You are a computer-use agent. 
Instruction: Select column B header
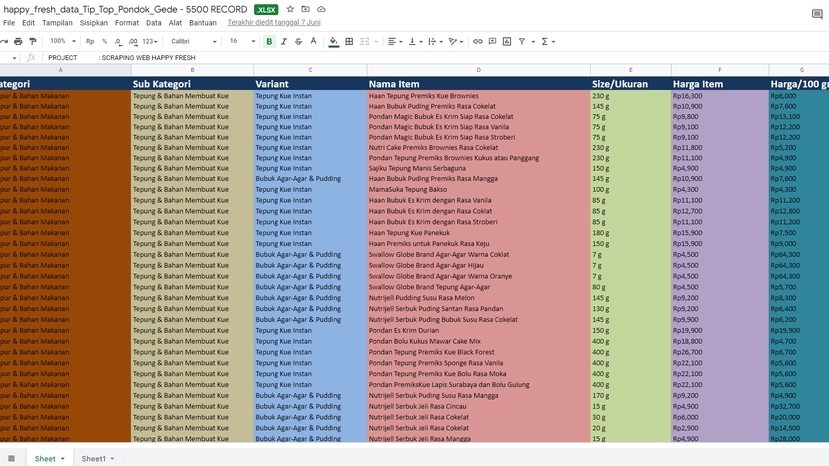coord(192,70)
